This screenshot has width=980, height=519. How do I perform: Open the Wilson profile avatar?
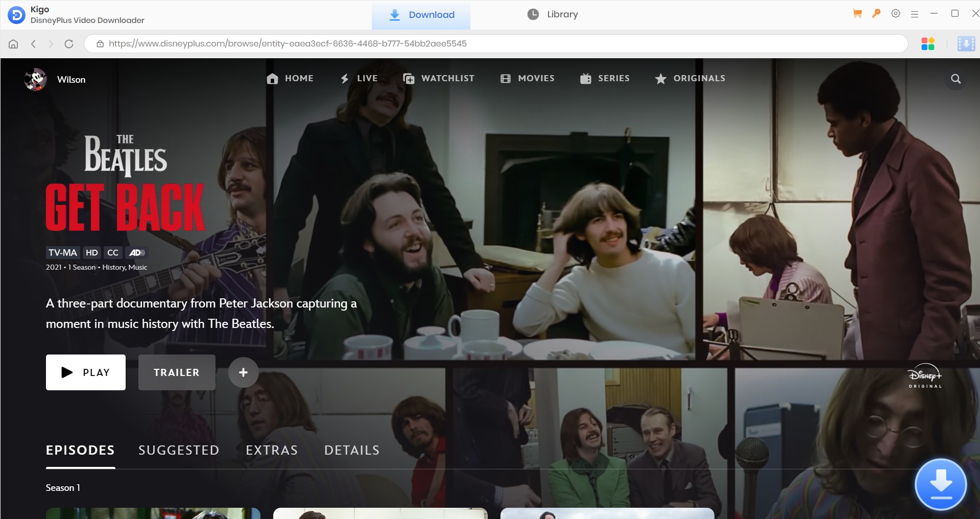pos(35,79)
